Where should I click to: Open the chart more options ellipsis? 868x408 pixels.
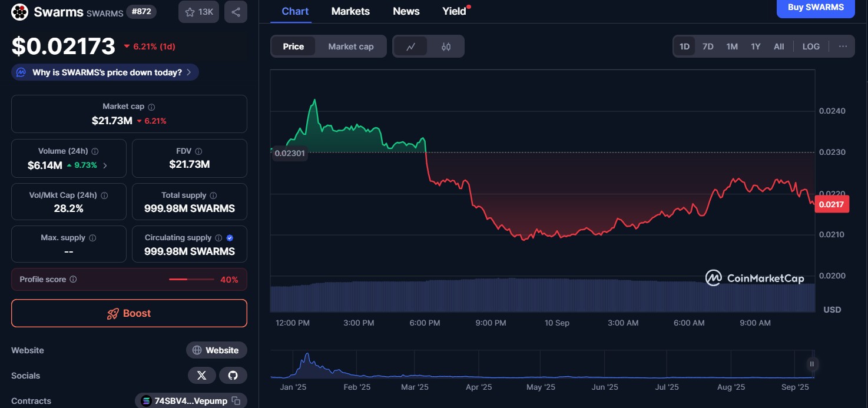click(x=843, y=47)
